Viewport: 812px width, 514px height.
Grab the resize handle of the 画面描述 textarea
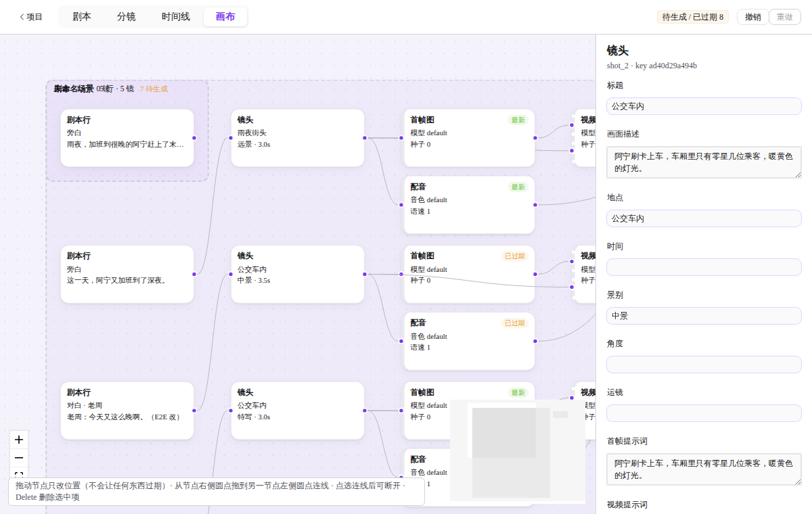(x=798, y=174)
